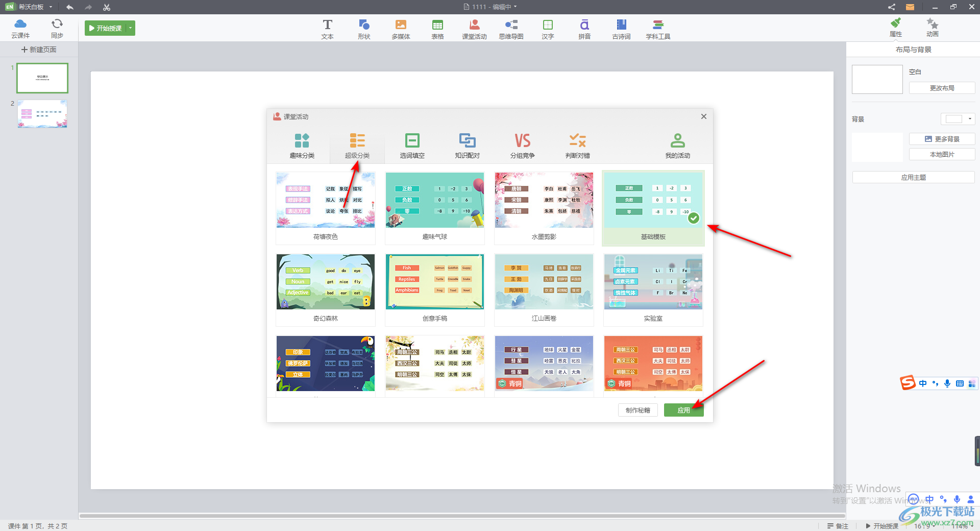Select the 实验室 template
Viewport: 980px width, 531px height.
tap(653, 289)
